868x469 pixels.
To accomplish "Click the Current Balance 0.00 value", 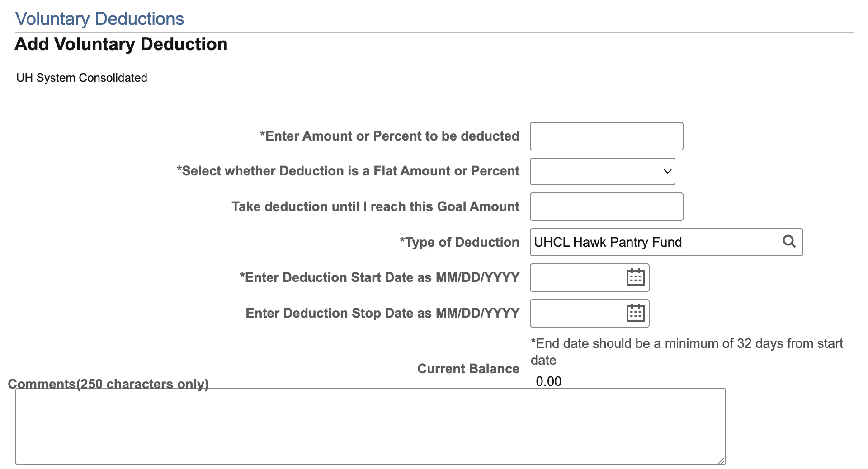I will tap(548, 381).
